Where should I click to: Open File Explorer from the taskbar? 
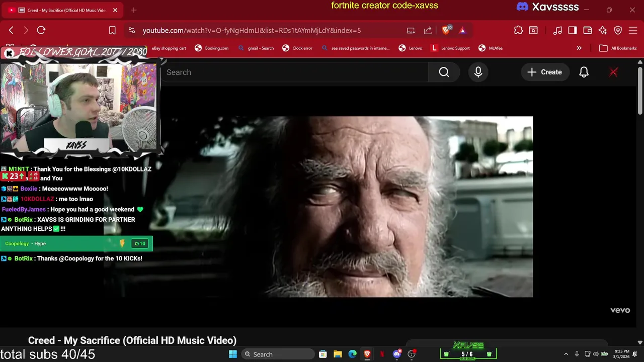point(338,354)
